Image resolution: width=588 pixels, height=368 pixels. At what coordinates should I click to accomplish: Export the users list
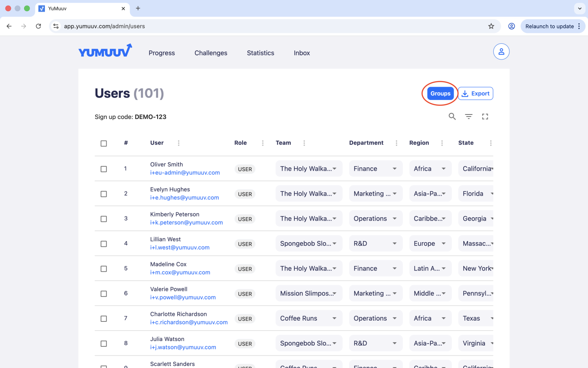click(475, 94)
